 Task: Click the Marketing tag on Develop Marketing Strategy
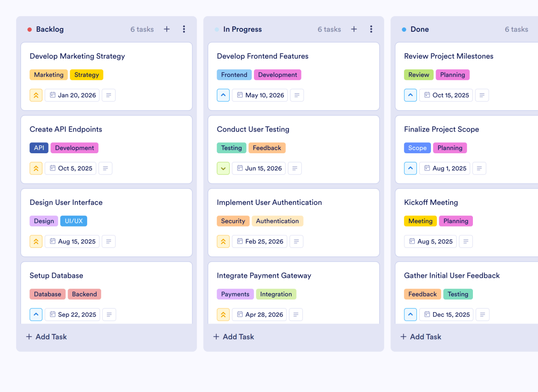[49, 75]
